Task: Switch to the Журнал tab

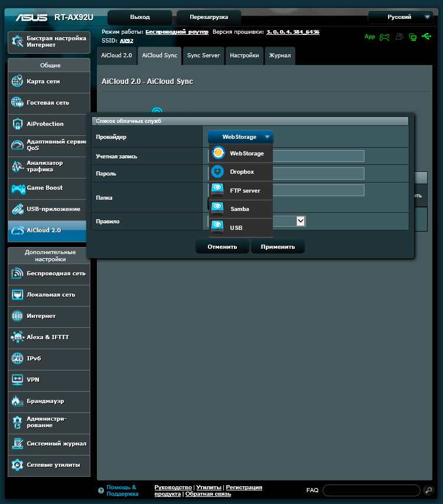Action: pyautogui.click(x=280, y=56)
